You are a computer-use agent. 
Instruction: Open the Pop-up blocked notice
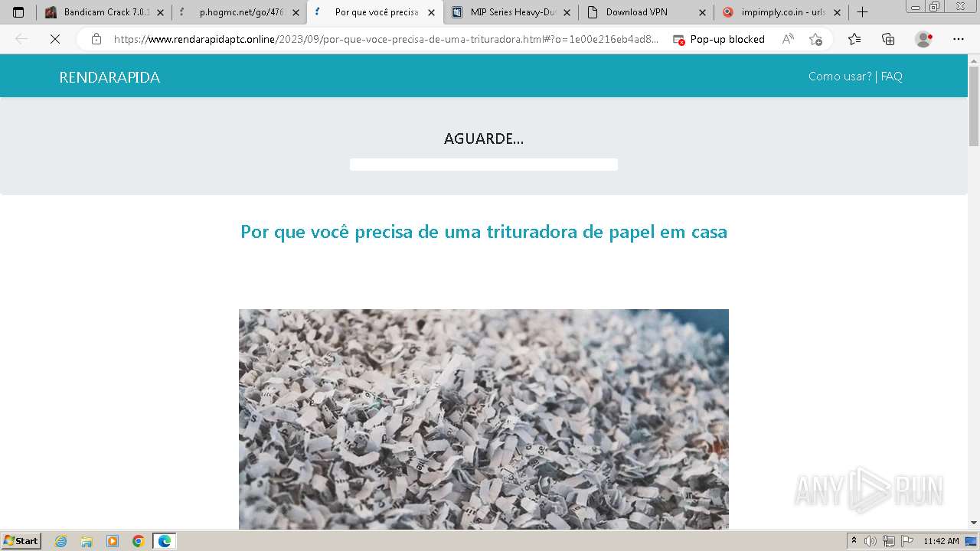click(x=718, y=39)
